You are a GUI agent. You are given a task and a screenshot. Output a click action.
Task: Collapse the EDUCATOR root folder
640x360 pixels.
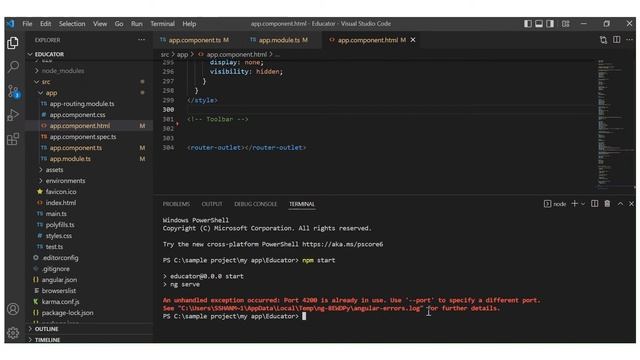(x=89, y=54)
